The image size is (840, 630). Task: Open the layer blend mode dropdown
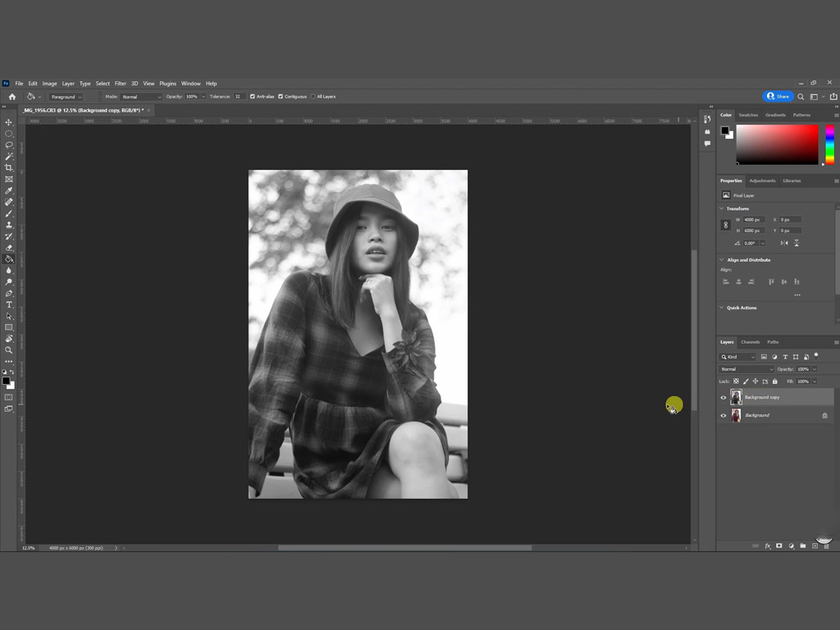coord(746,369)
